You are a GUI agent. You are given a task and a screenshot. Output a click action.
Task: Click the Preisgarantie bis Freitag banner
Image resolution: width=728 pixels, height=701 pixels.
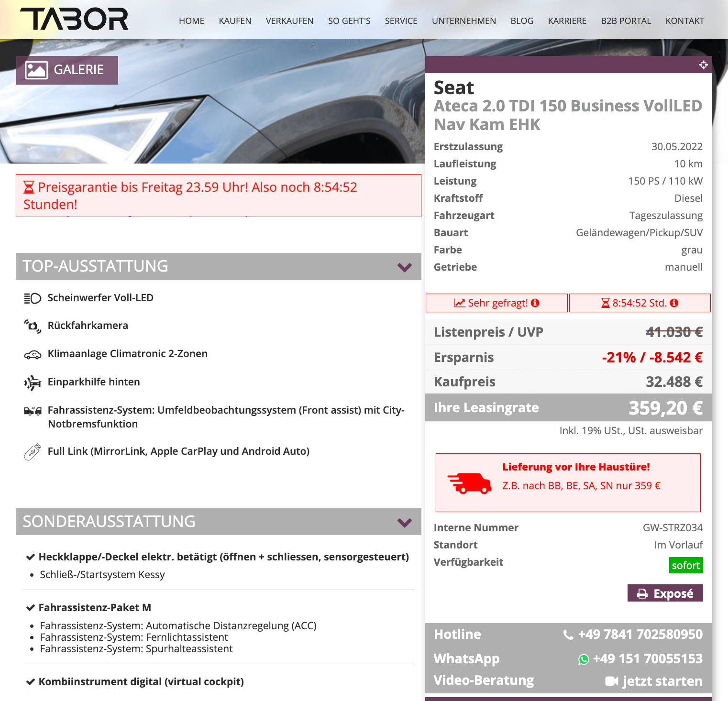[219, 196]
